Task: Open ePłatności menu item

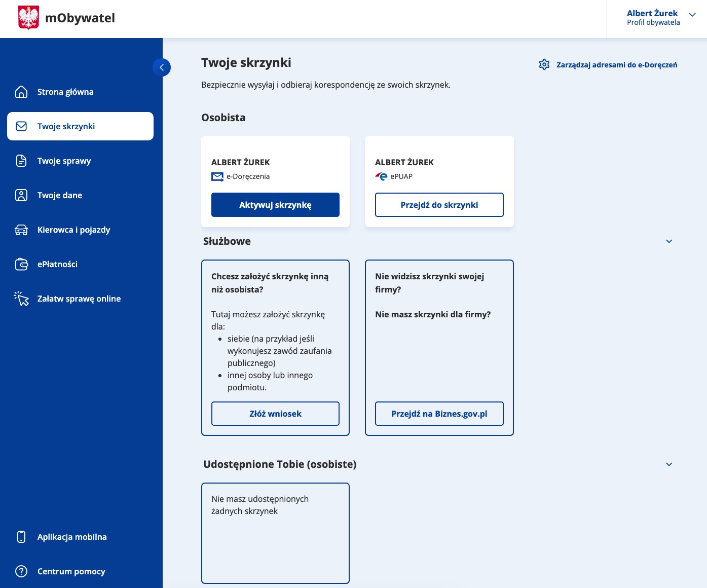Action: click(80, 264)
